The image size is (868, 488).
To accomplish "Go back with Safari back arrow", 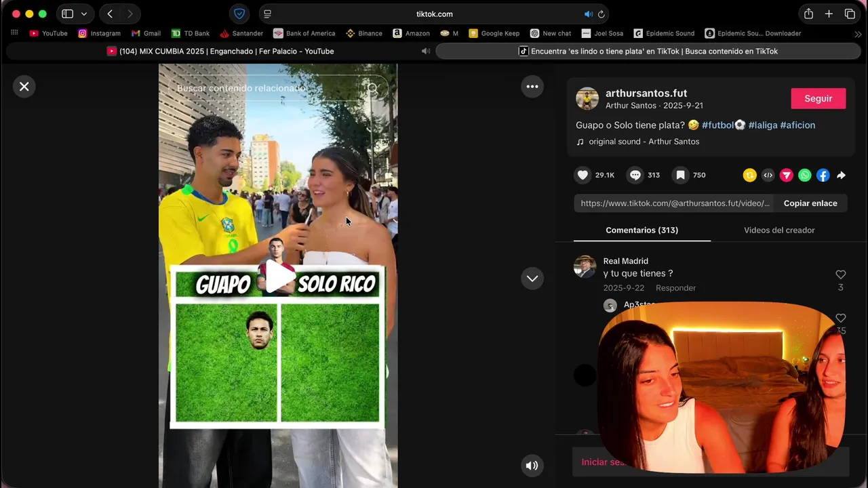I will pyautogui.click(x=110, y=14).
